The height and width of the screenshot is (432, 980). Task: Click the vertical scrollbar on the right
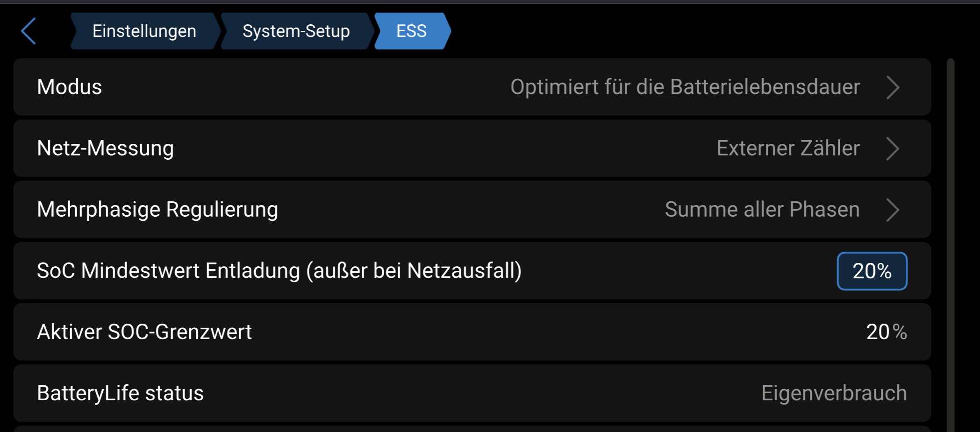pyautogui.click(x=950, y=243)
